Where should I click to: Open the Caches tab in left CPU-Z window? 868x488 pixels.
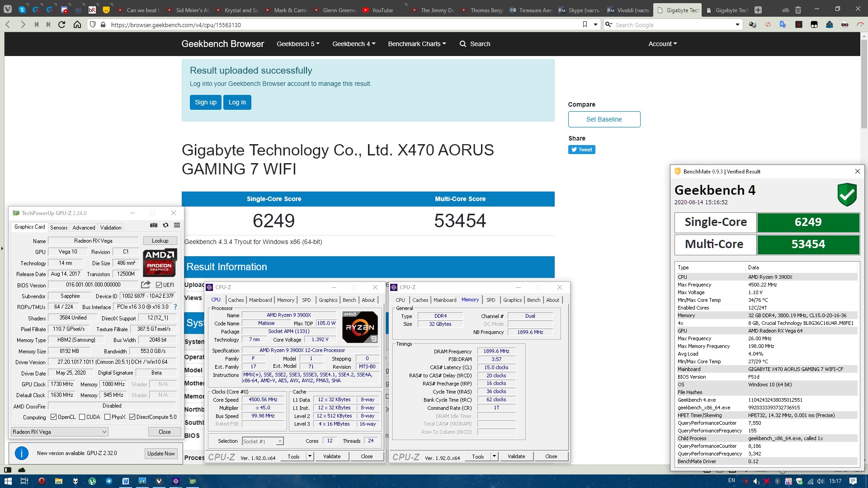pos(236,300)
